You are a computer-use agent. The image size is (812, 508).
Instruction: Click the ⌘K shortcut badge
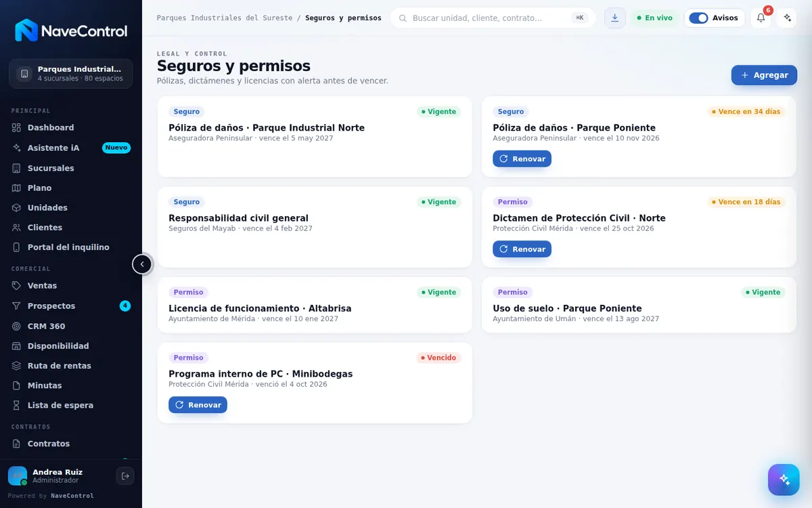(580, 18)
